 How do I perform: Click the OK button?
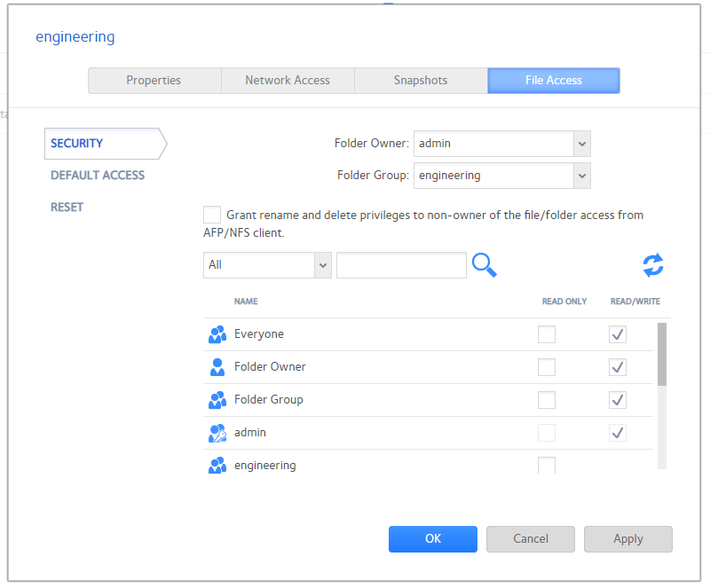tap(432, 539)
